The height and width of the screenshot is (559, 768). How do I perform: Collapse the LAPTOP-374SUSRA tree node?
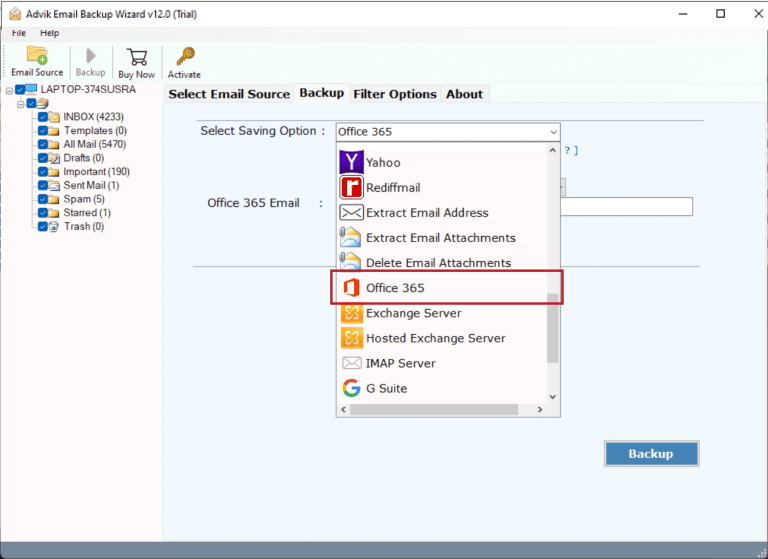[x=9, y=91]
